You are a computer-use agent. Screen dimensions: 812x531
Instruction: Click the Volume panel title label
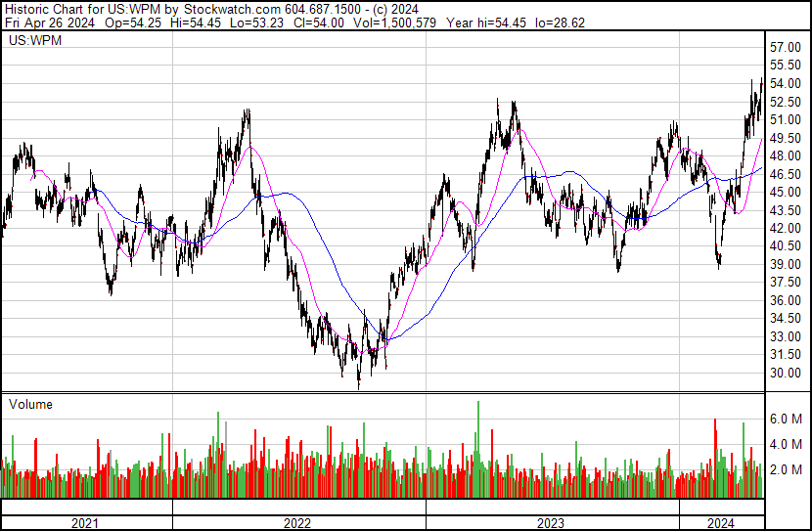(x=30, y=404)
